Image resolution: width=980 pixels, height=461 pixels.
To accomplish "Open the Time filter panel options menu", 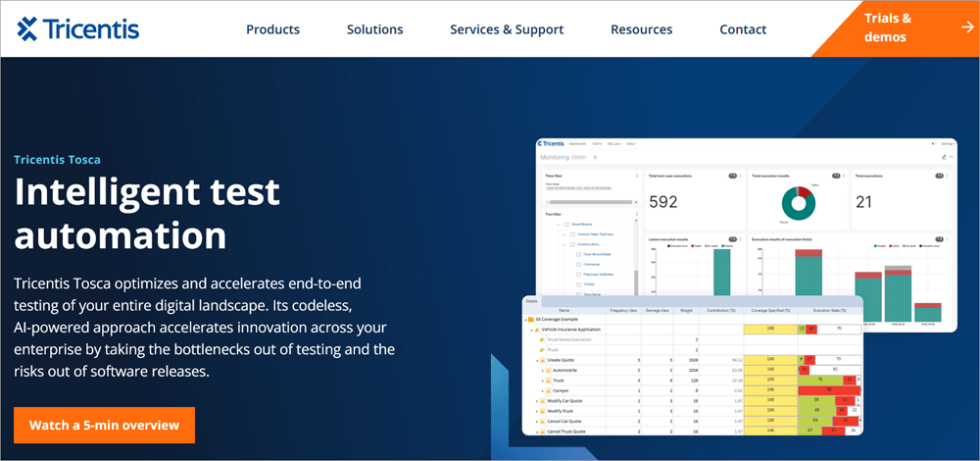I will (637, 177).
